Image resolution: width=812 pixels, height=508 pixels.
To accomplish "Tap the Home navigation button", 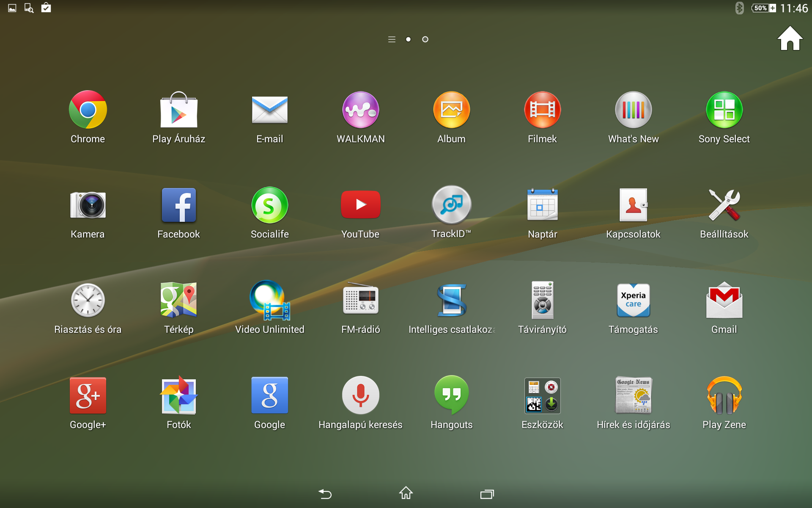I will pyautogui.click(x=406, y=493).
